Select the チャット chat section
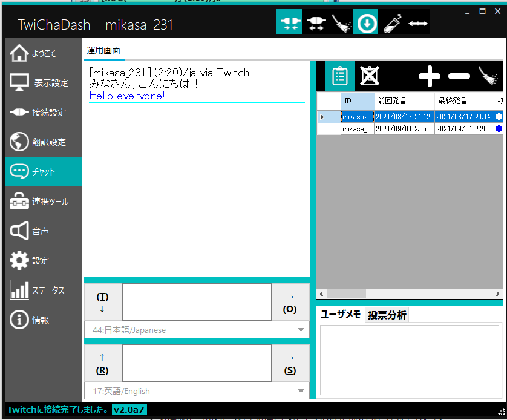Image resolution: width=507 pixels, height=420 pixels. point(43,171)
